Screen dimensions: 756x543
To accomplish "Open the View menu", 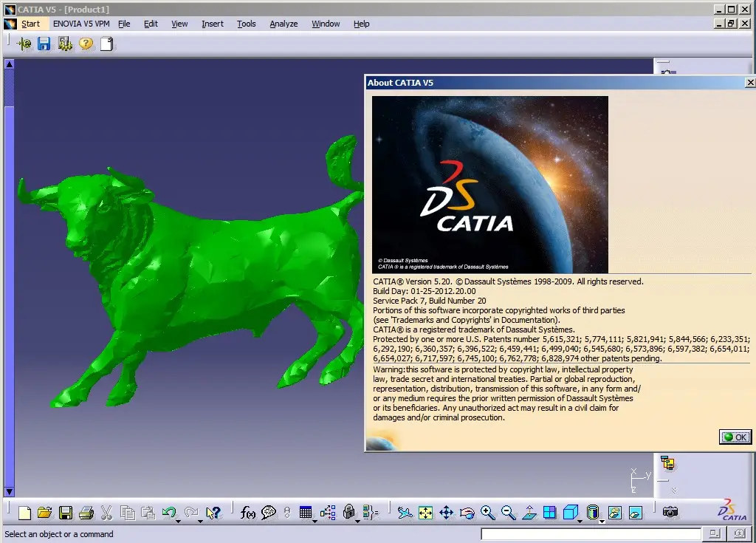I will pos(179,24).
